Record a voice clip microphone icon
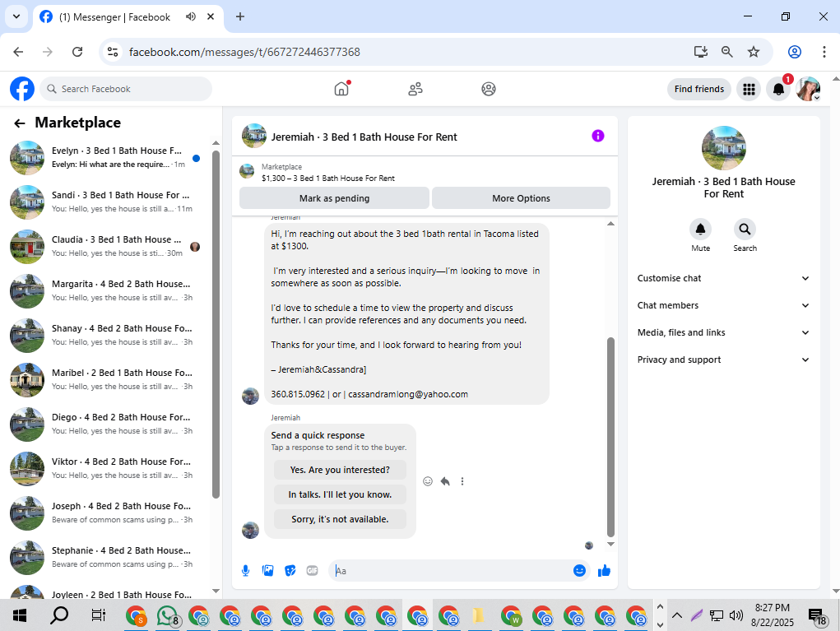Viewport: 840px width, 631px height. coord(245,571)
